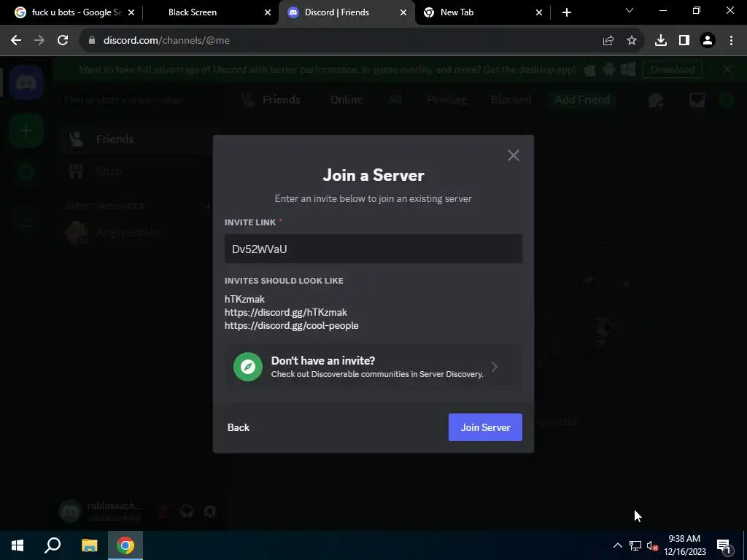Click the Add Friend button
This screenshot has width=747, height=560.
pyautogui.click(x=582, y=99)
